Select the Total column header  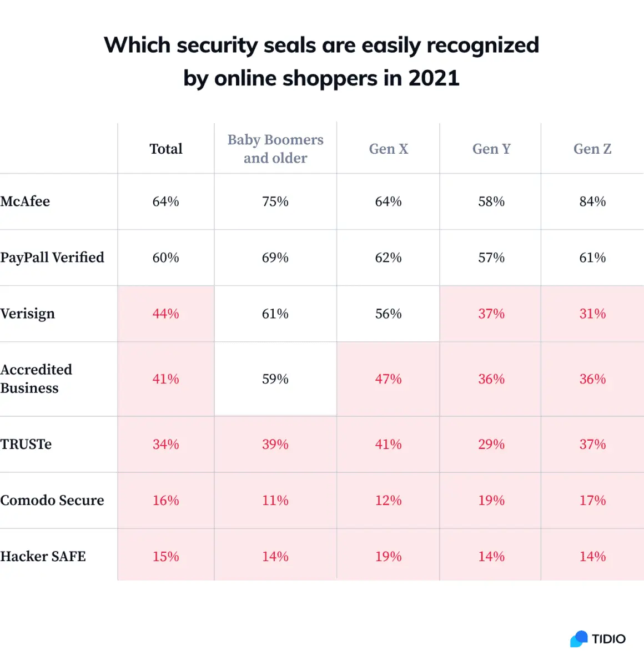pos(166,149)
